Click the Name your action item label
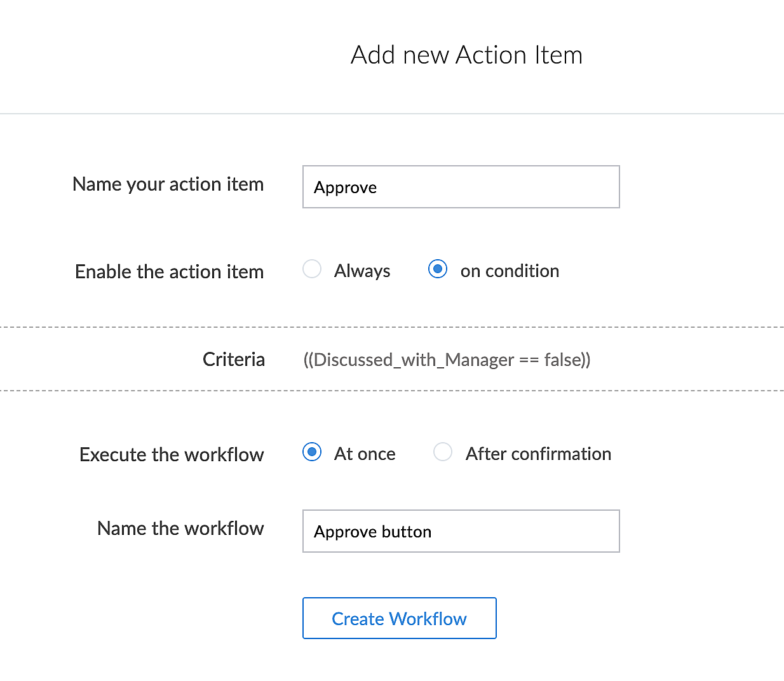 (168, 184)
